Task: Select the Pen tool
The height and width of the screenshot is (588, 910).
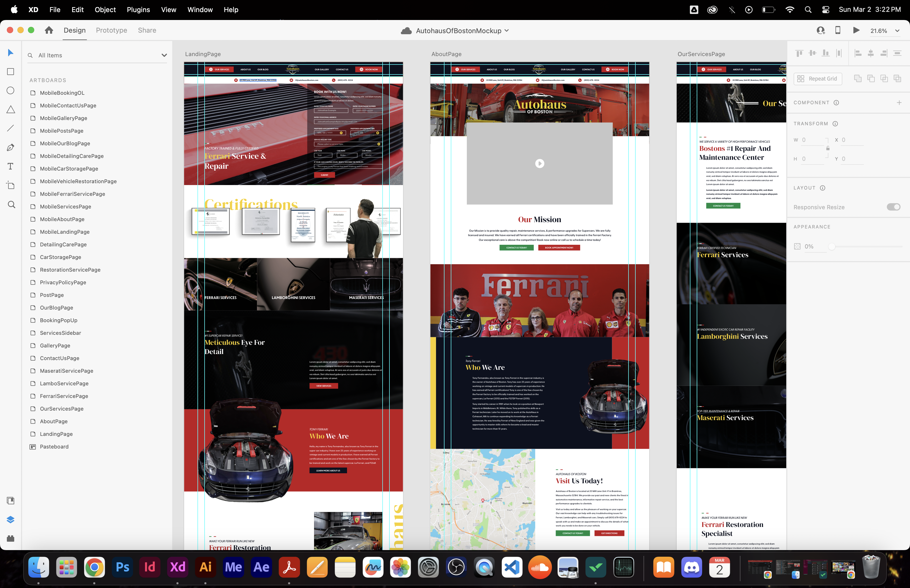Action: [11, 147]
